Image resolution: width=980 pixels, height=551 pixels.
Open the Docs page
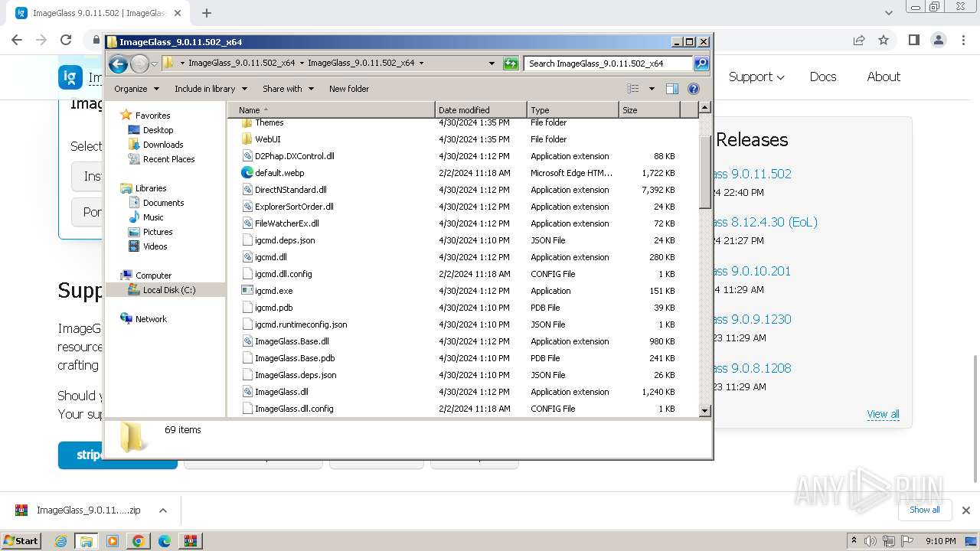(x=823, y=77)
